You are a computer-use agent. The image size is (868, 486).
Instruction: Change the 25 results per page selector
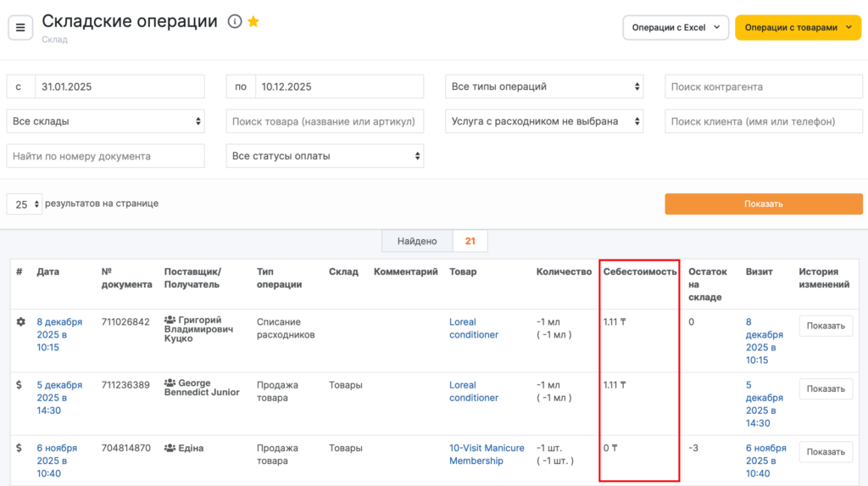[24, 204]
